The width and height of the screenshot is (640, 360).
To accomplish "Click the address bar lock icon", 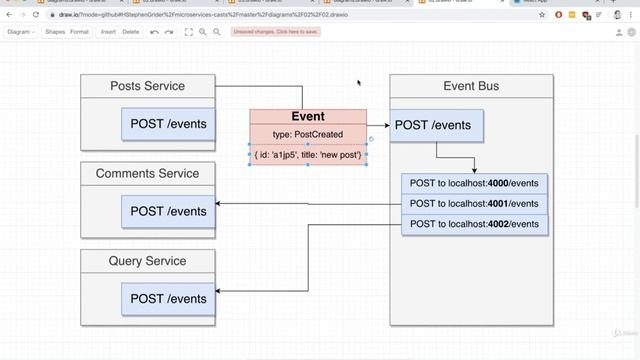I will coord(52,15).
